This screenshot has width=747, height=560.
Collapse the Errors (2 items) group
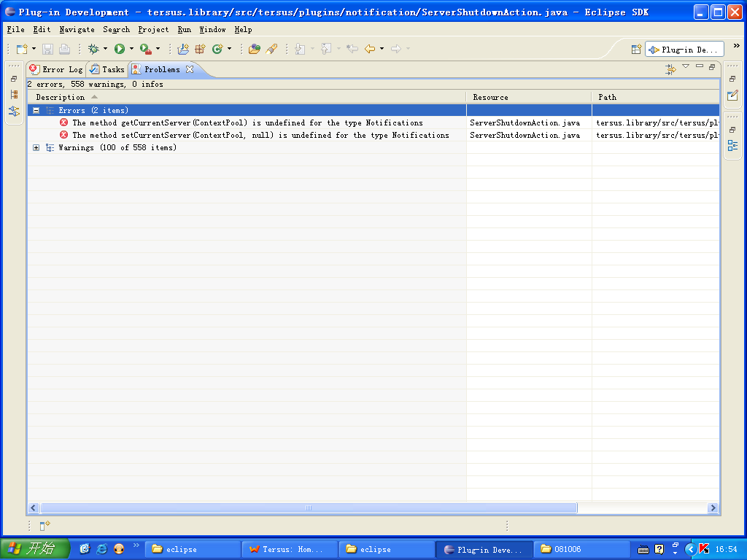(x=36, y=111)
